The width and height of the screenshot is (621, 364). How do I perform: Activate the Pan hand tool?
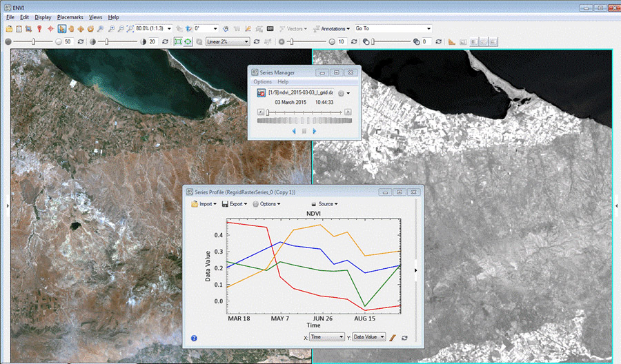[x=72, y=29]
